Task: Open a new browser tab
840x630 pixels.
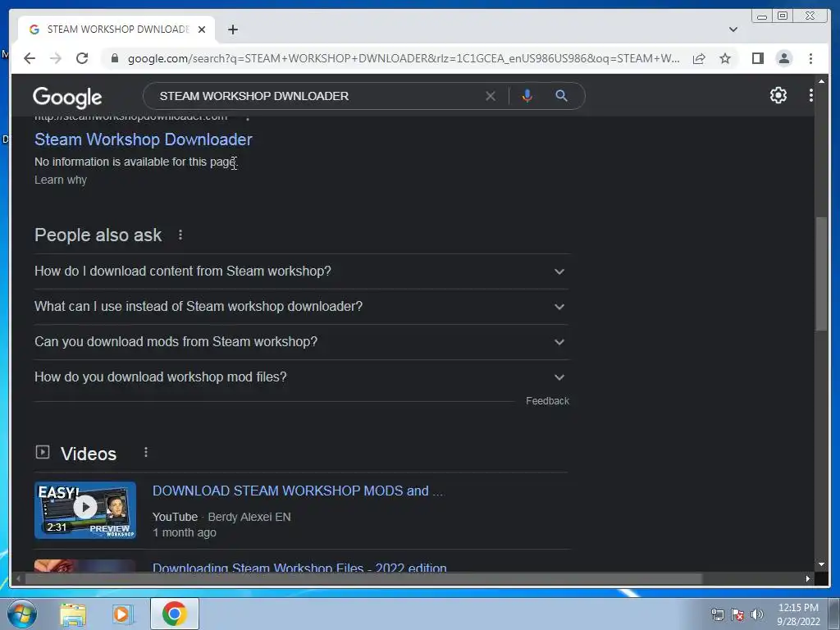Action: pyautogui.click(x=232, y=30)
